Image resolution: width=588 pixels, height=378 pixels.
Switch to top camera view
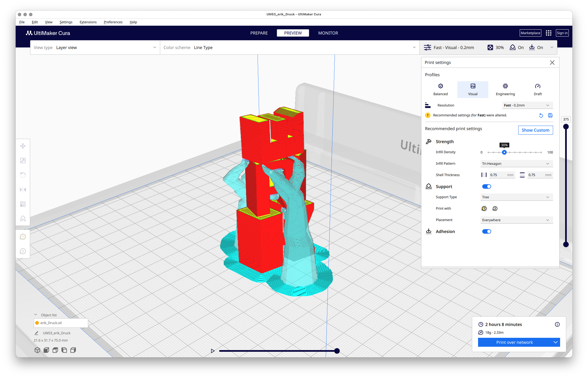[x=55, y=350]
